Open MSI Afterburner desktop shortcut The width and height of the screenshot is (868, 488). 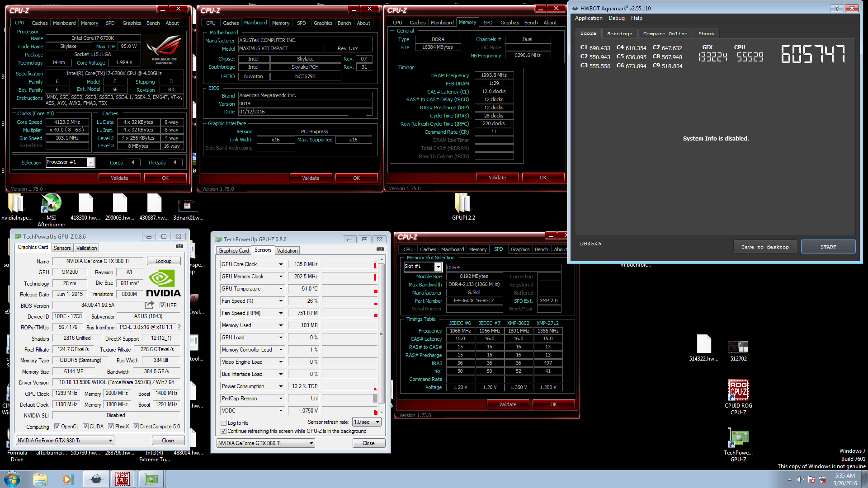tap(51, 210)
